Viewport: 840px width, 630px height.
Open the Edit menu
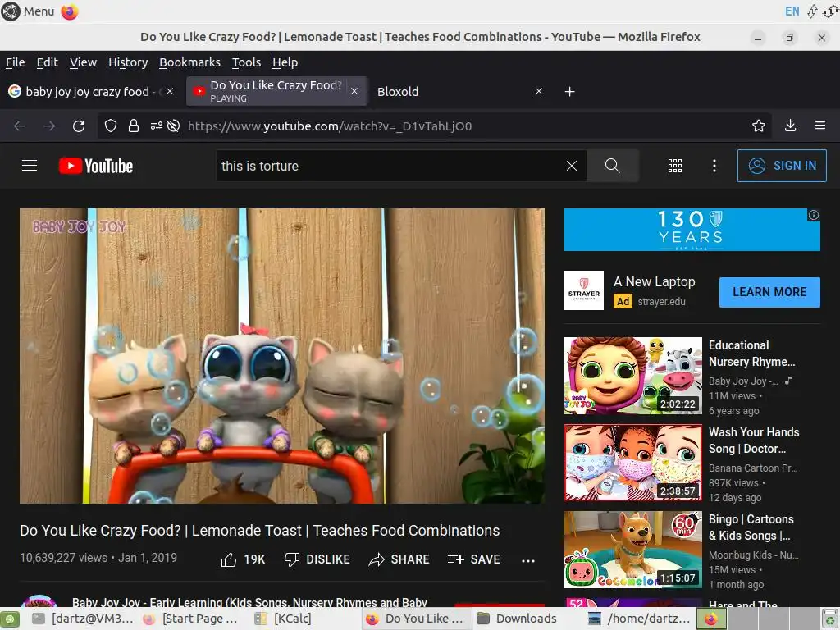47,62
